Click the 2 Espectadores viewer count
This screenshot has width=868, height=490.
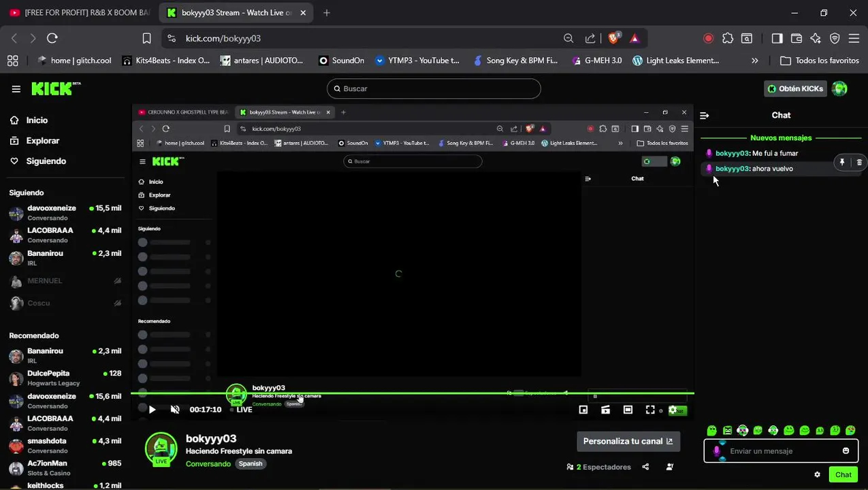click(x=598, y=467)
